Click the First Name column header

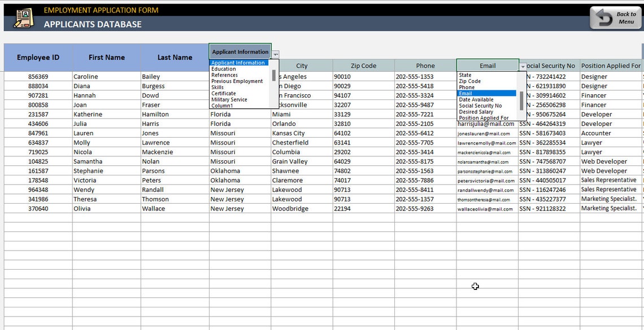click(107, 57)
